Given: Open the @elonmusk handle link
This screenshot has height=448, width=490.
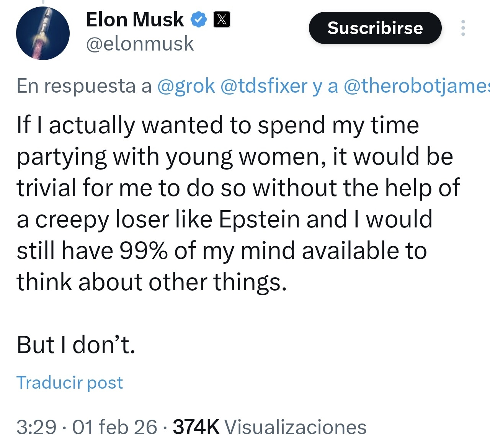Looking at the screenshot, I should coord(140,44).
